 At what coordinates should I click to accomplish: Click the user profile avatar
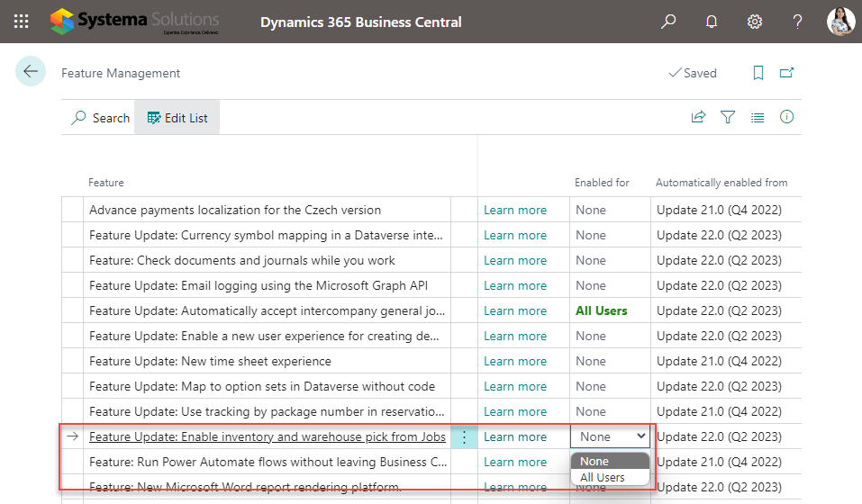[840, 22]
